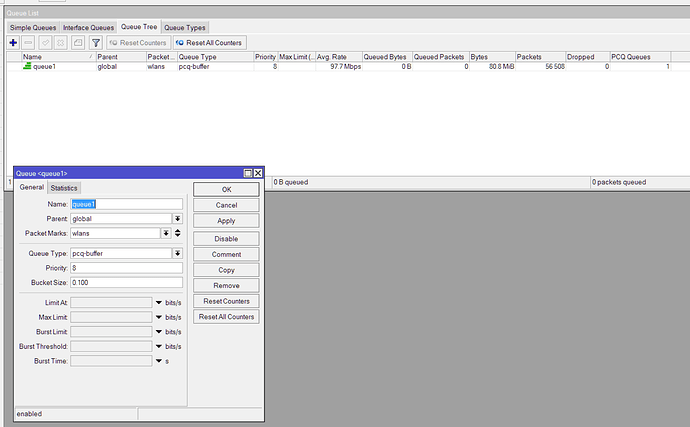
Task: Click the disabled Limit At field
Action: click(x=111, y=302)
